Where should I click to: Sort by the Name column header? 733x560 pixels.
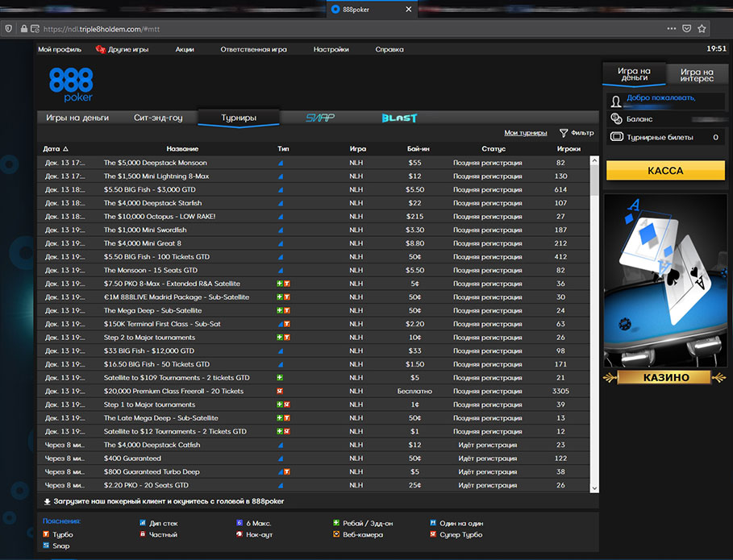click(182, 149)
